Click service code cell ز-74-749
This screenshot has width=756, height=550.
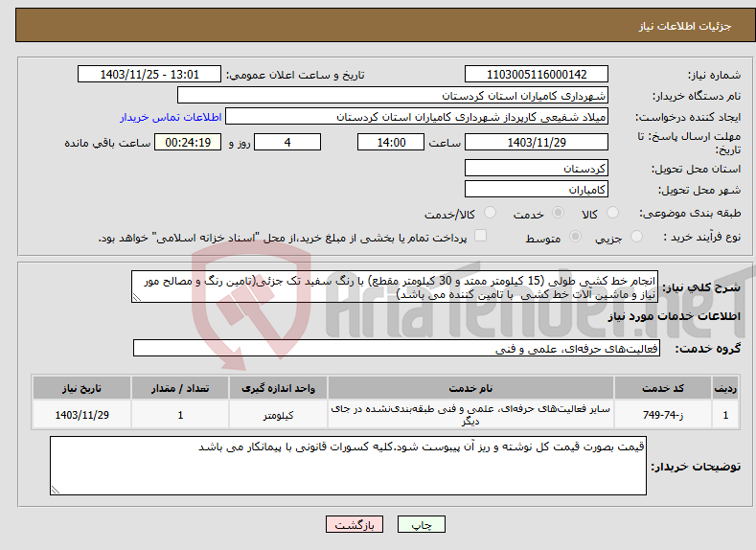tap(663, 415)
